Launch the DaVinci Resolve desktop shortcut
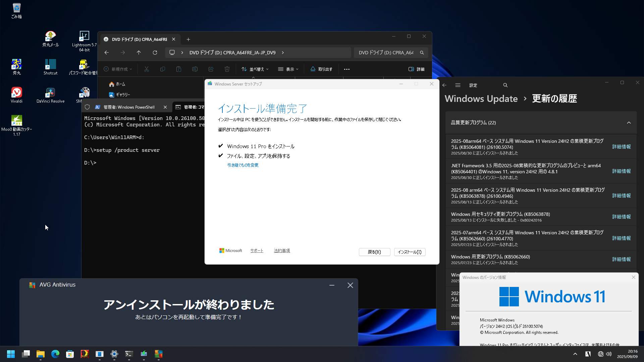Screen dimensions: 644x362 coord(50,95)
